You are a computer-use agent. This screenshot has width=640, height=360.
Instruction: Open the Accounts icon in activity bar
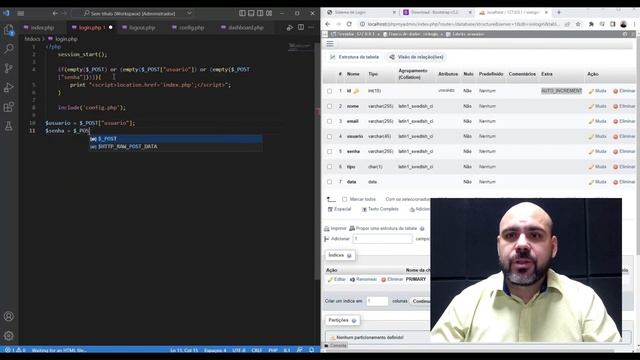(x=9, y=316)
